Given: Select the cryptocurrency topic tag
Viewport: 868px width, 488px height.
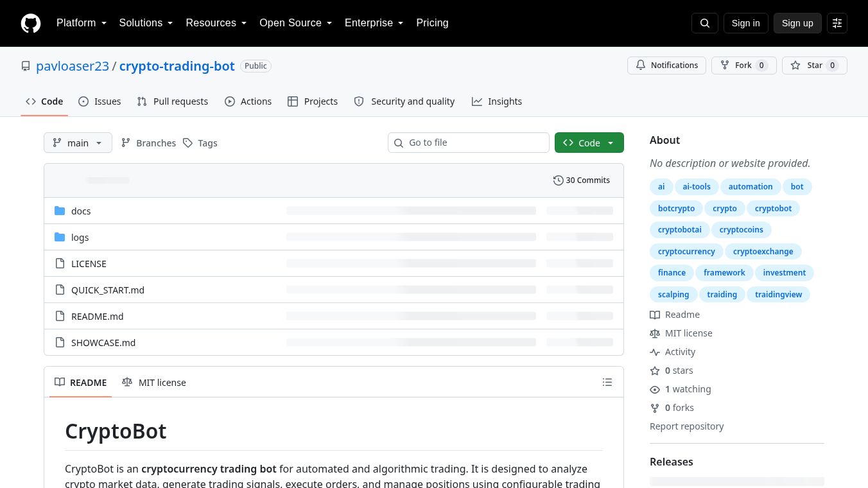Looking at the screenshot, I should pos(686,251).
